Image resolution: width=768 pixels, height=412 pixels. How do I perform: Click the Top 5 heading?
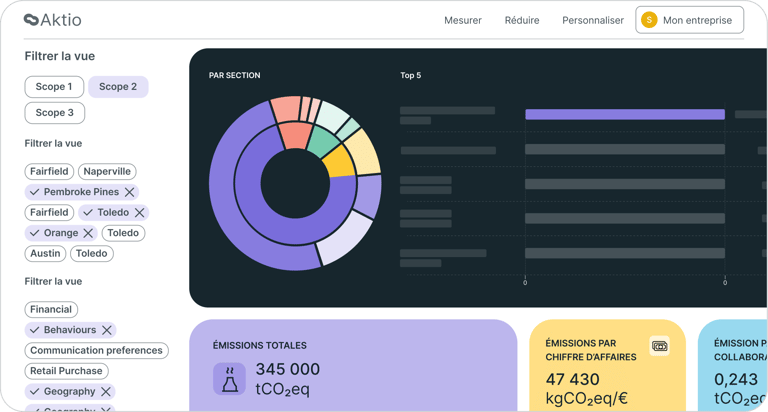click(x=410, y=75)
